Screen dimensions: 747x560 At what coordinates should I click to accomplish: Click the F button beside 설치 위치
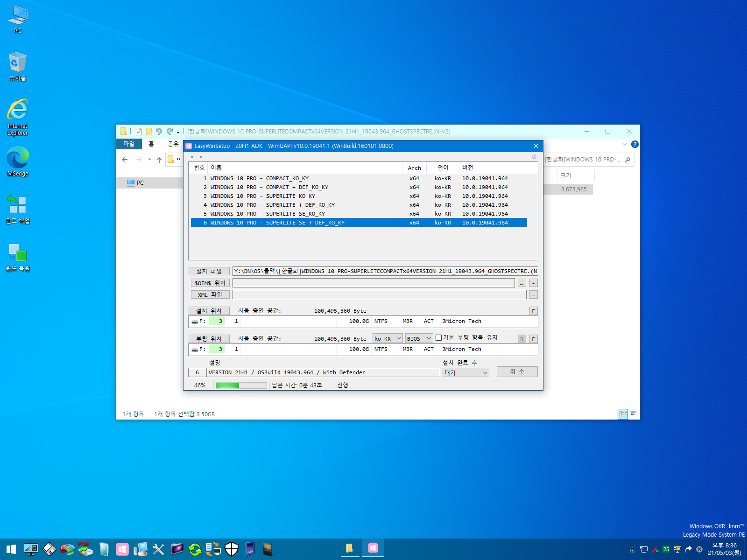(533, 311)
